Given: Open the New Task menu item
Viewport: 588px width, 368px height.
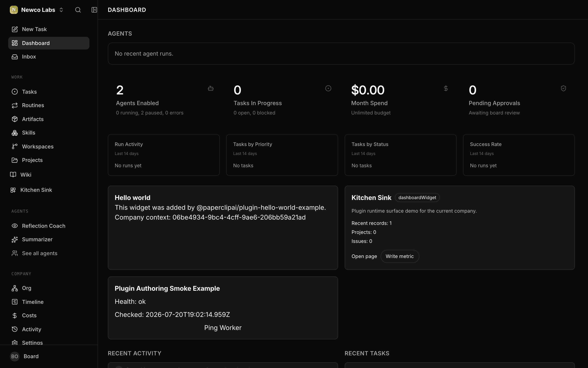Looking at the screenshot, I should 49,29.
